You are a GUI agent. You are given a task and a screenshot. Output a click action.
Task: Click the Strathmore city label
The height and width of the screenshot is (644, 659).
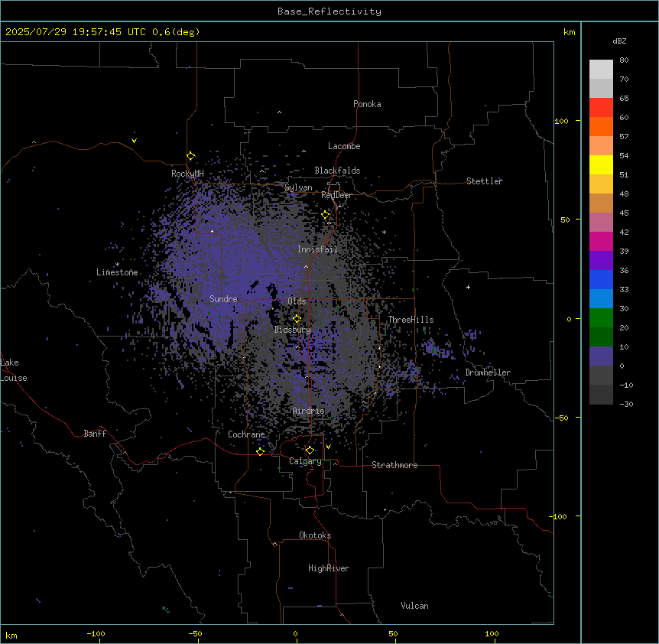(394, 465)
